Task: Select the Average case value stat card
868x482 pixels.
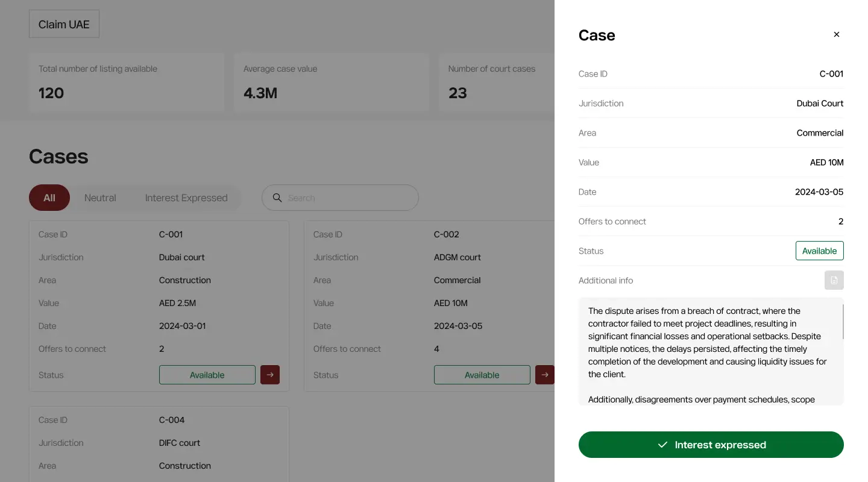Action: [331, 82]
